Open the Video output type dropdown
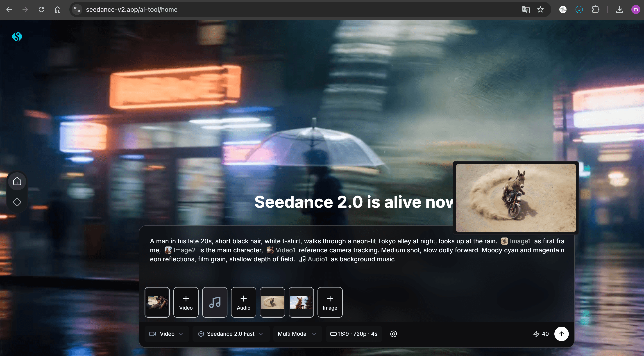The width and height of the screenshot is (644, 356). 166,334
